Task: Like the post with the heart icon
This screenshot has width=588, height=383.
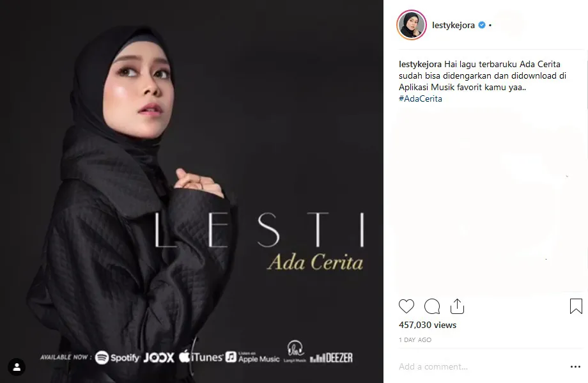Action: pos(406,306)
